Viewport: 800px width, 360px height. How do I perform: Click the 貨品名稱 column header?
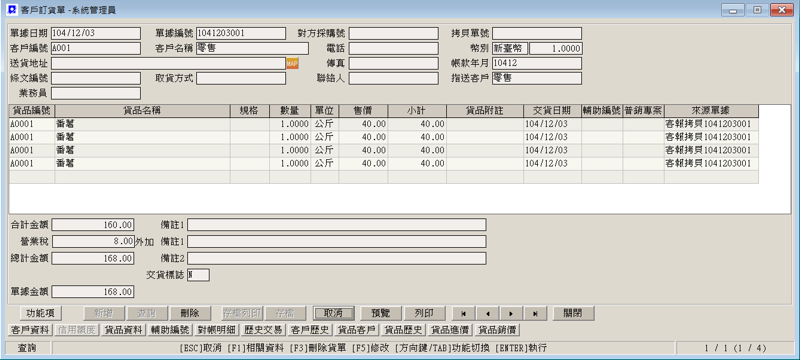[x=142, y=111]
